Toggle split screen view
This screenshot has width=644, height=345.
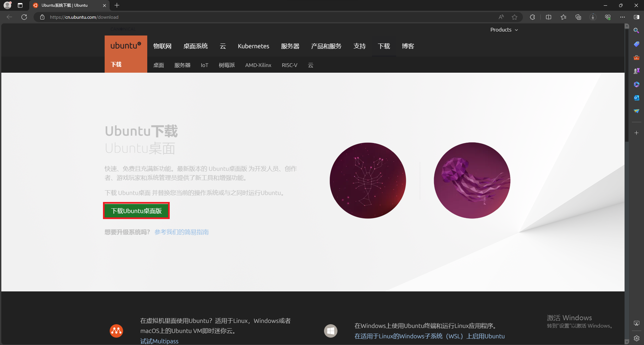(x=549, y=17)
